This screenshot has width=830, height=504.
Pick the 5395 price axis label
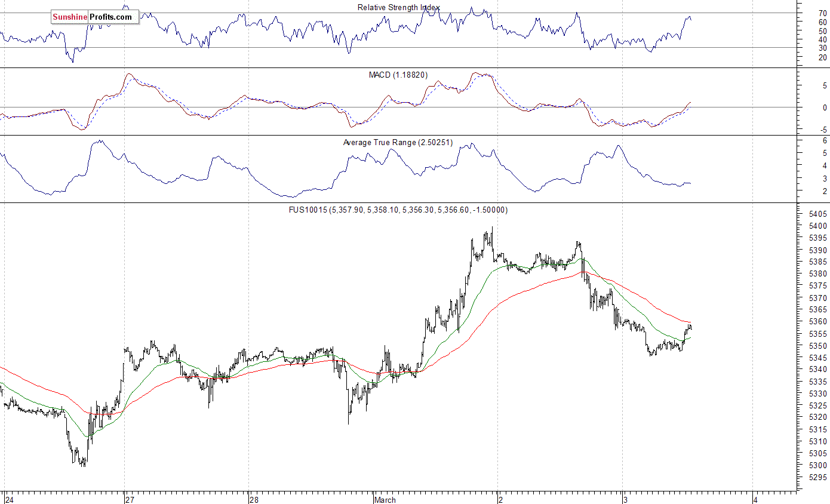pos(818,238)
